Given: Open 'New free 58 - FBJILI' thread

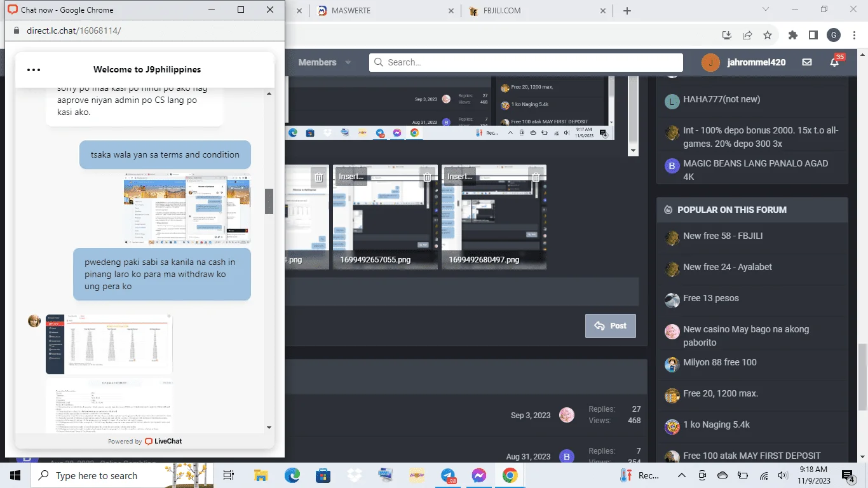Looking at the screenshot, I should 723,236.
